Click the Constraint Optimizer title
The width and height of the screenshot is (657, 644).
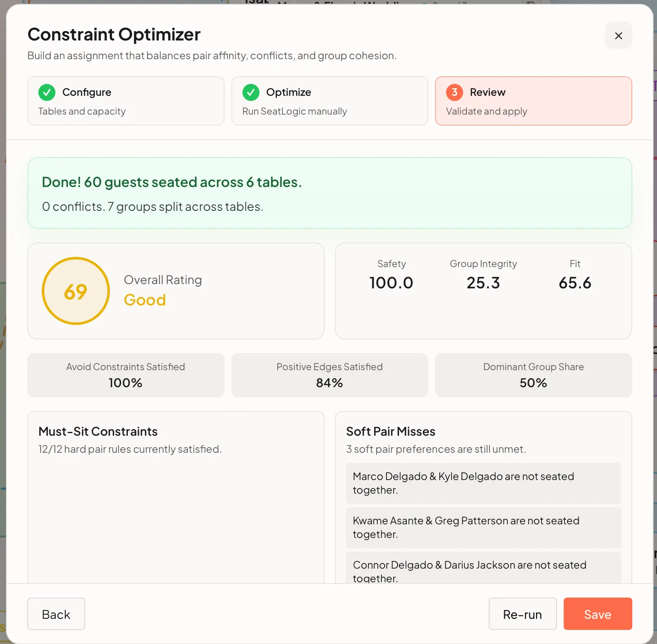114,34
